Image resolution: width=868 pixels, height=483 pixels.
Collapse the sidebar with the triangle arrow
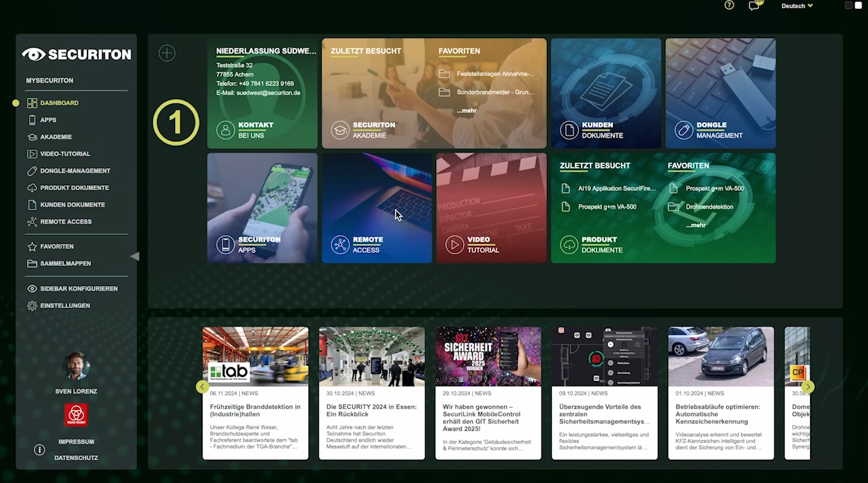(x=135, y=256)
